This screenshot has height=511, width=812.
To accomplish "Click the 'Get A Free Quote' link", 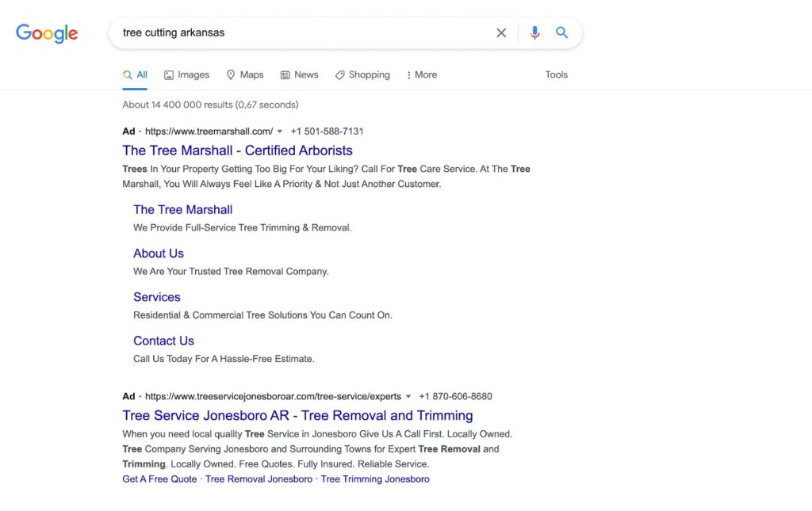I will pos(159,479).
